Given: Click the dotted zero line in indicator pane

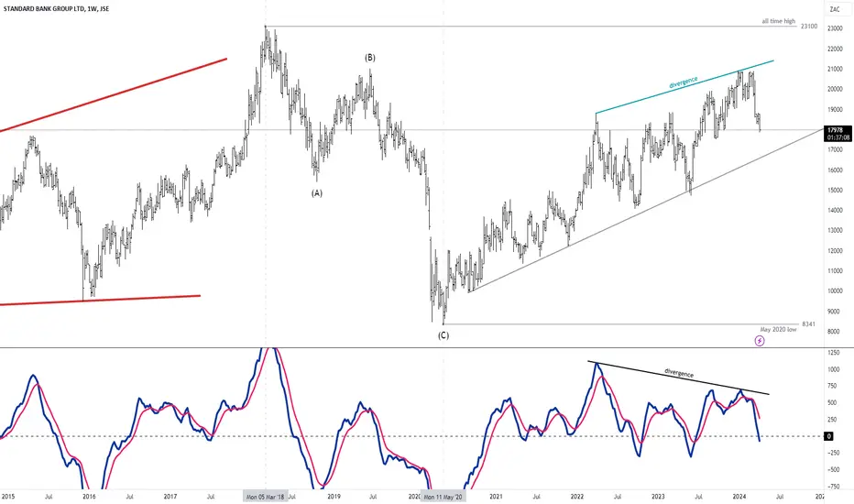Looking at the screenshot, I should [411, 436].
